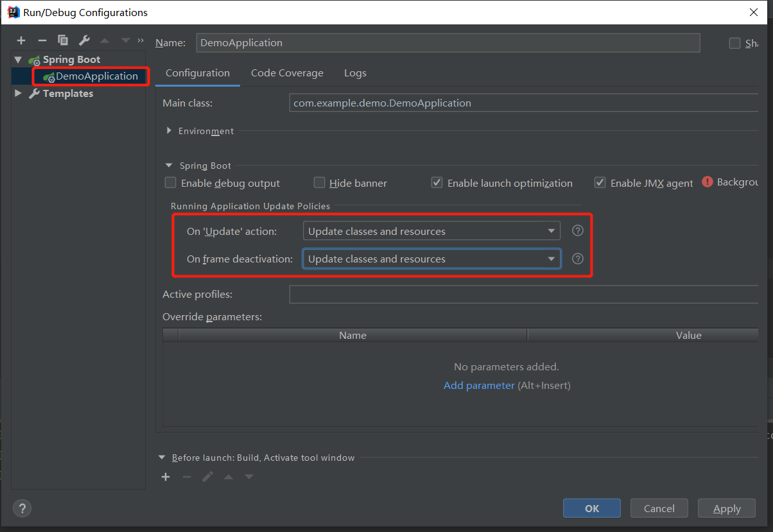
Task: Collapse Spring Boot tree node
Action: pos(18,60)
